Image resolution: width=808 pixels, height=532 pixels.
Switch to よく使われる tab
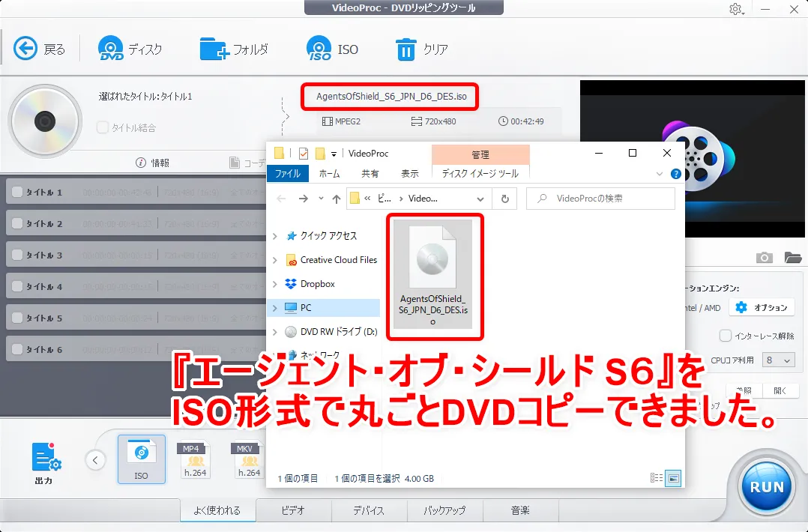(217, 510)
